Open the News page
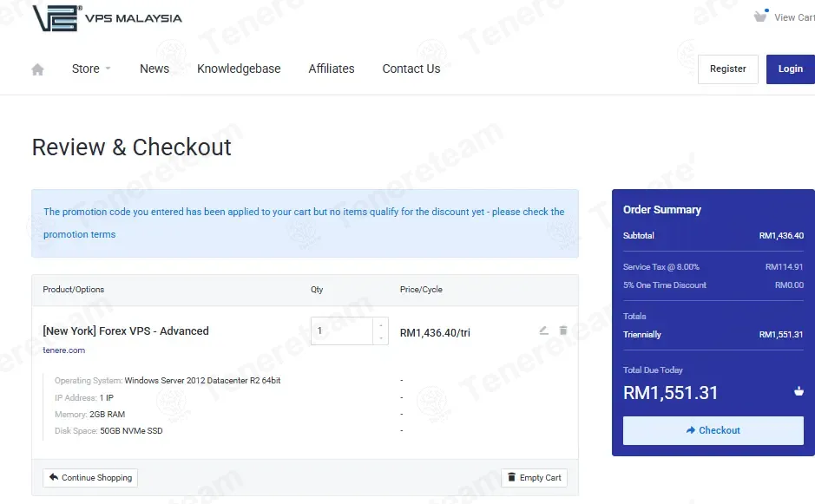 tap(154, 69)
